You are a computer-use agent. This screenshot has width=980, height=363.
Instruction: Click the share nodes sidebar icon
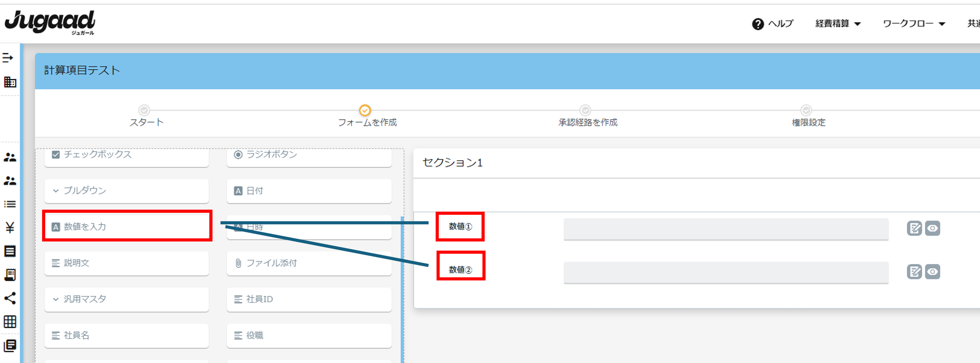click(10, 298)
